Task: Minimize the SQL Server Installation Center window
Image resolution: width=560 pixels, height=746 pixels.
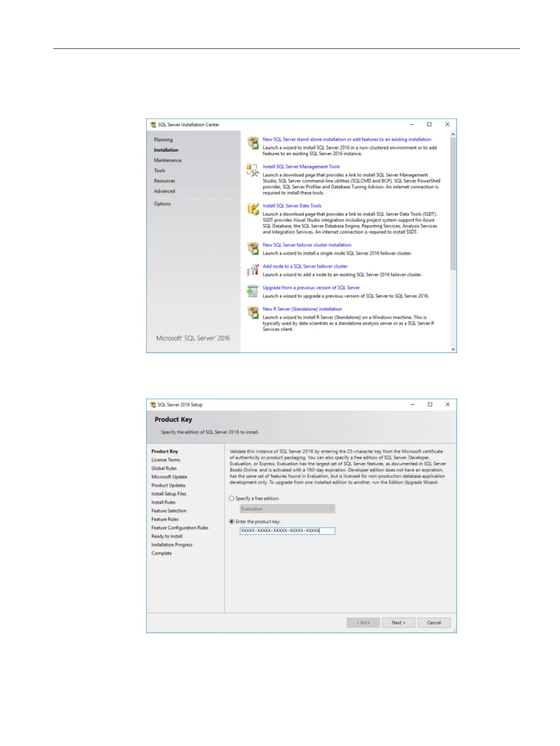Action: [x=411, y=125]
